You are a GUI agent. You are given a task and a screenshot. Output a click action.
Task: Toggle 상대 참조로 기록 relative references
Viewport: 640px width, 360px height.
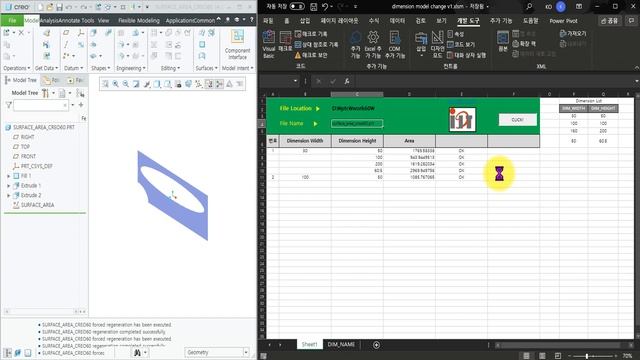[x=317, y=44]
